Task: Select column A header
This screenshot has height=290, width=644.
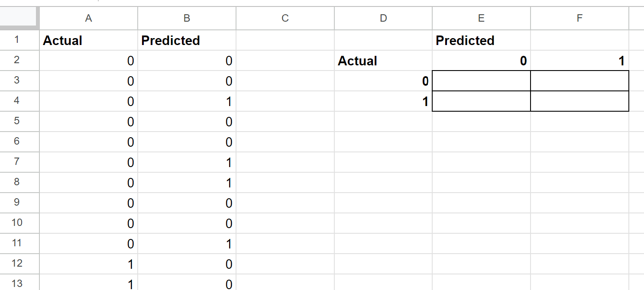Action: [88, 18]
